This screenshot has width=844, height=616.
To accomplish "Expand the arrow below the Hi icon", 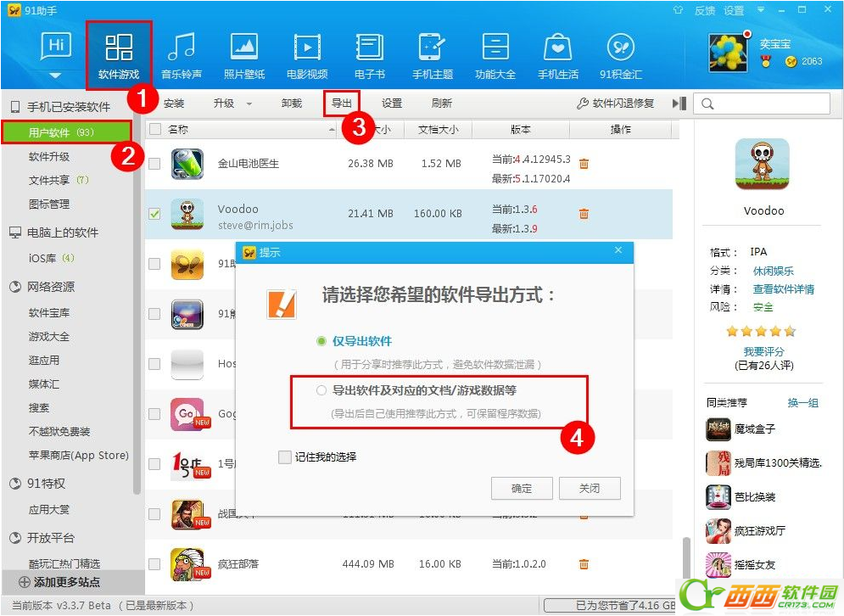I will [55, 76].
